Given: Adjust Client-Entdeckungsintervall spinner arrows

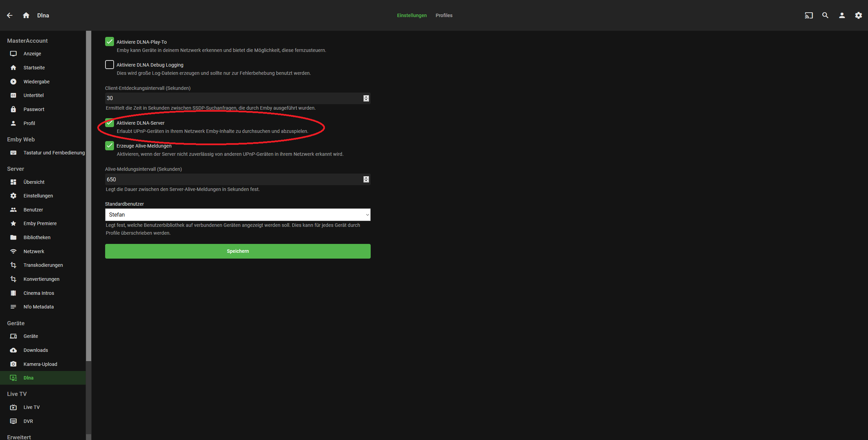Looking at the screenshot, I should point(366,98).
